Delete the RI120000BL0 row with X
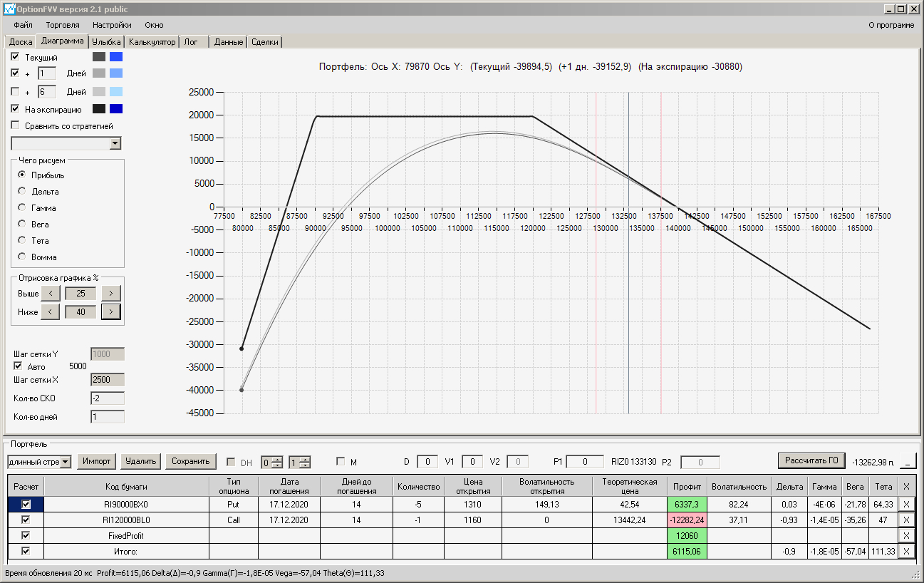The image size is (924, 583). 906,520
